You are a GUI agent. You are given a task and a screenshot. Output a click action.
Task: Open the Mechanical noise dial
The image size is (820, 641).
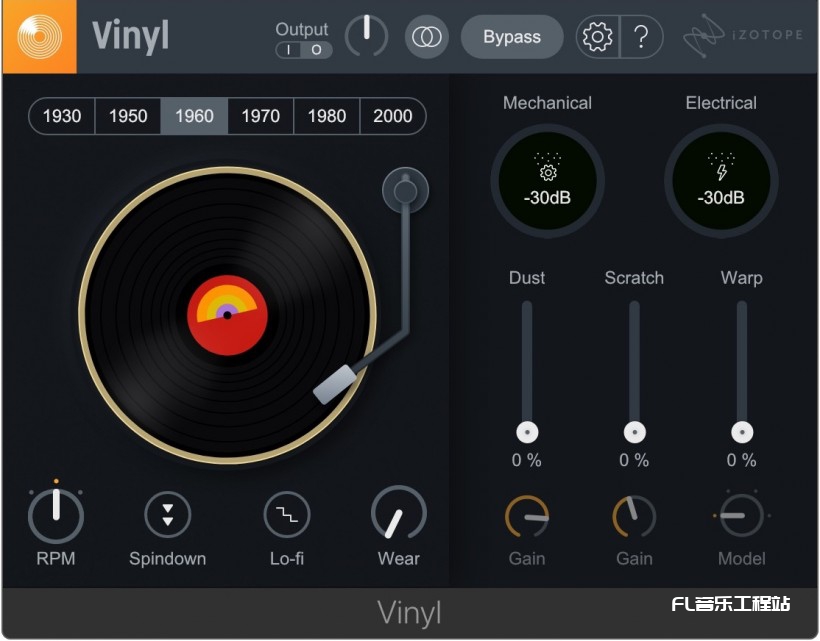click(x=547, y=182)
